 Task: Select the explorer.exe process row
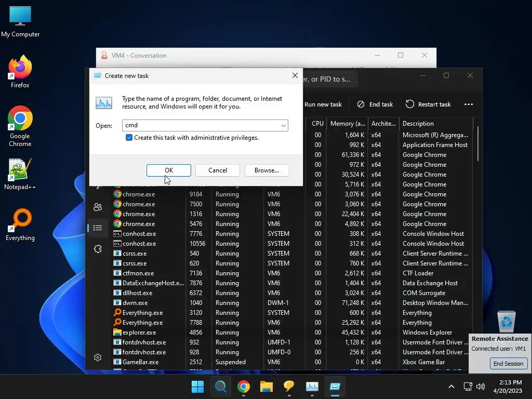coord(292,332)
